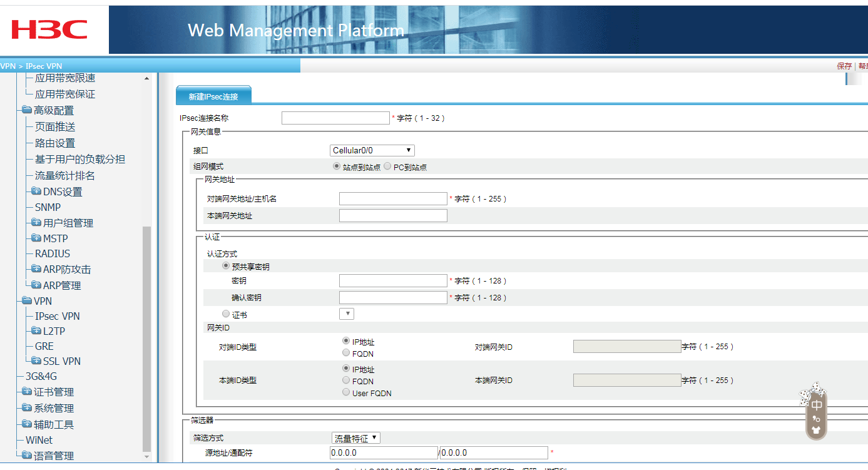Expand the 系统管理 folder icon
The height and width of the screenshot is (470, 868).
pyautogui.click(x=26, y=408)
